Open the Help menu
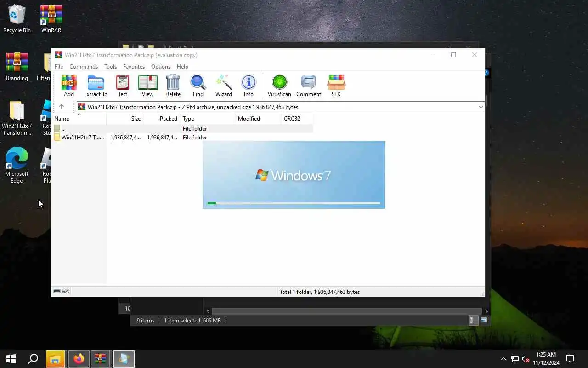 click(182, 67)
